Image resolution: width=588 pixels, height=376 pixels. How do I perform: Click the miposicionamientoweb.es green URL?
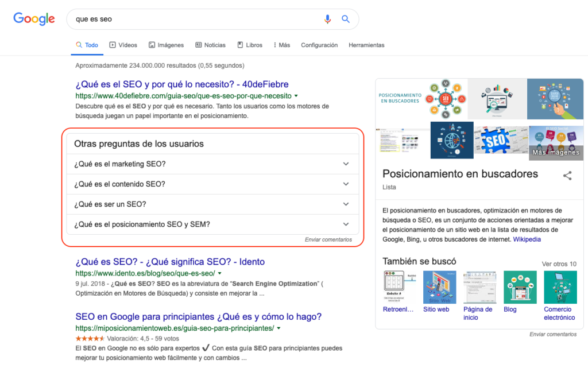175,328
